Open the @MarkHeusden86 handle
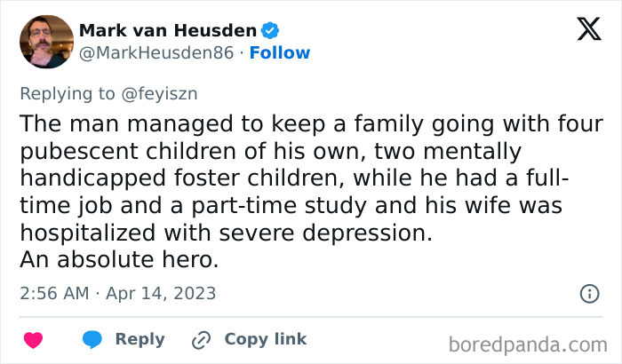This screenshot has height=364, width=622. click(x=157, y=53)
